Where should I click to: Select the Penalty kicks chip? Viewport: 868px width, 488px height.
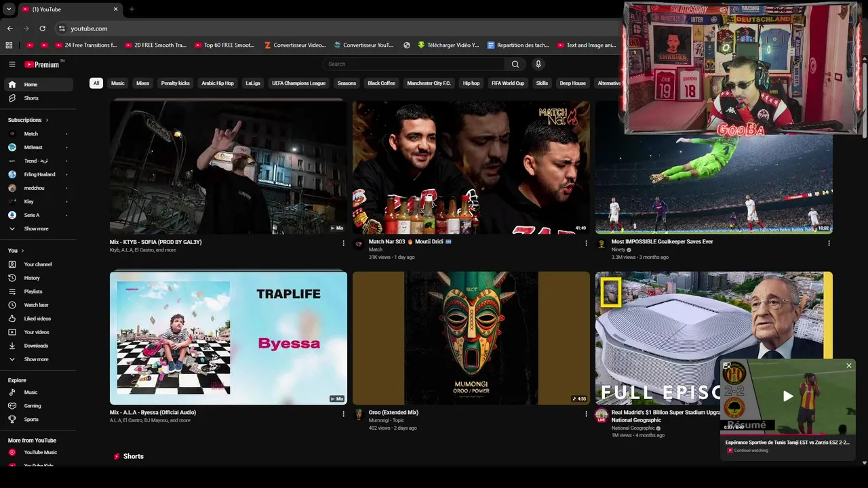[x=176, y=83]
